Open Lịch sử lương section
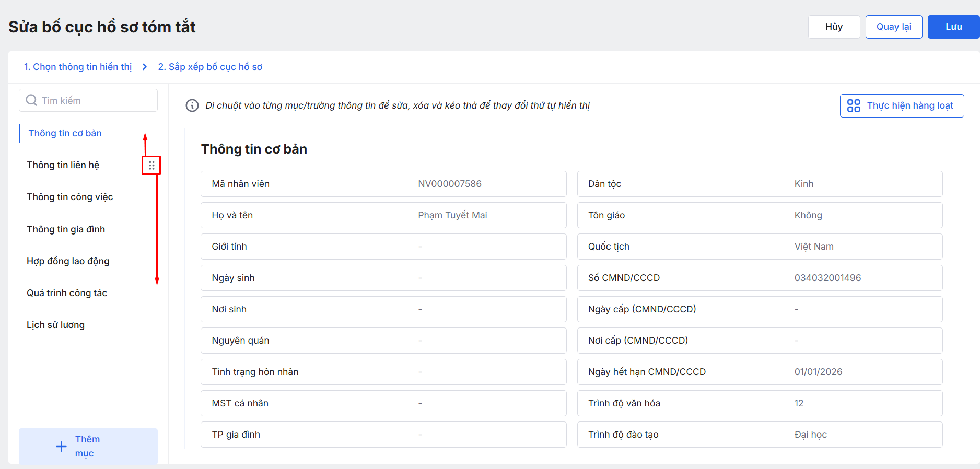 (56, 325)
